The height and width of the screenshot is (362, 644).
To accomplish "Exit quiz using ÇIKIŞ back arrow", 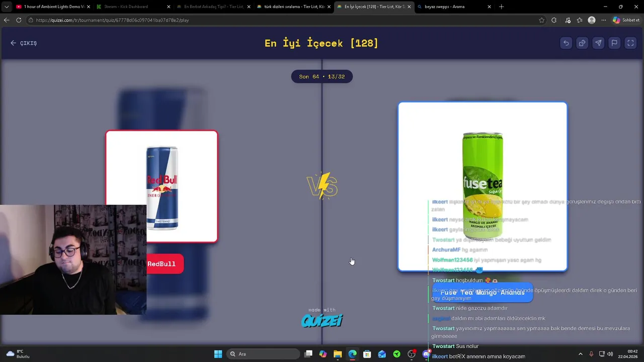I will [x=24, y=43].
